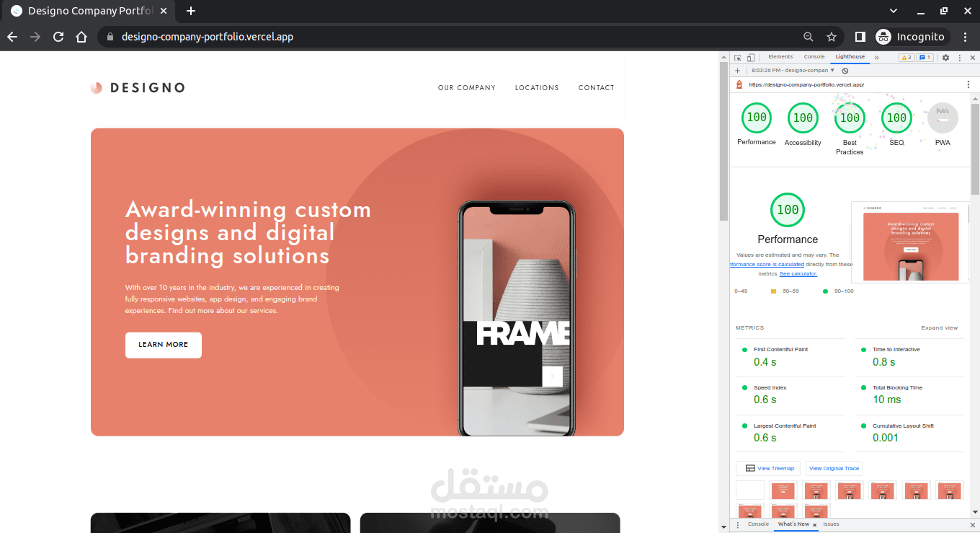This screenshot has height=533, width=980.
Task: Close the DevTools panel with the X
Action: click(x=972, y=58)
